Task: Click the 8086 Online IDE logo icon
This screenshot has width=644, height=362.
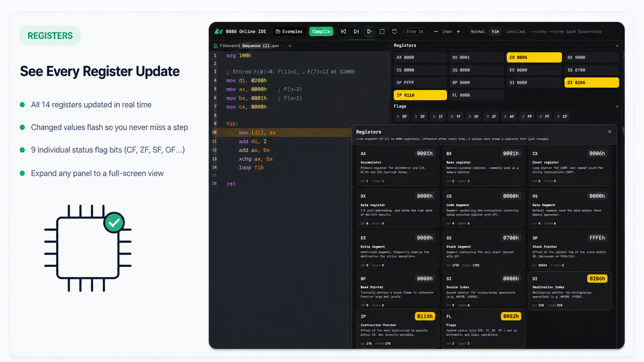Action: pos(218,32)
